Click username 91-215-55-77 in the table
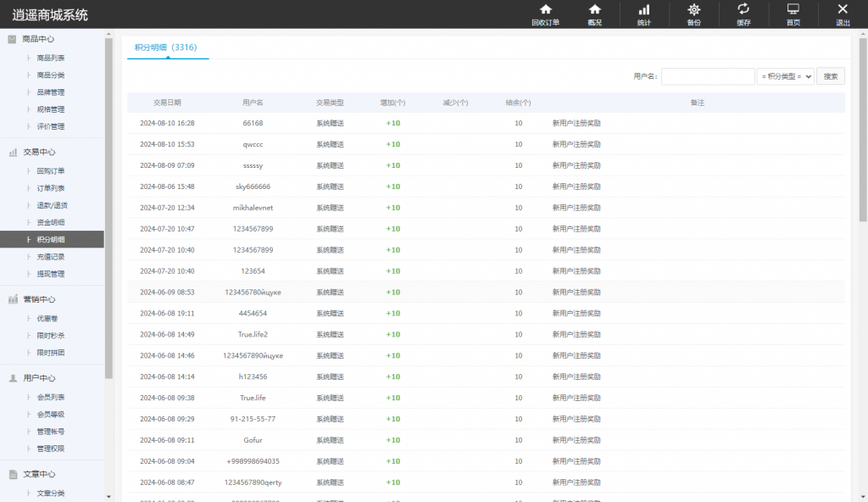 pos(253,419)
